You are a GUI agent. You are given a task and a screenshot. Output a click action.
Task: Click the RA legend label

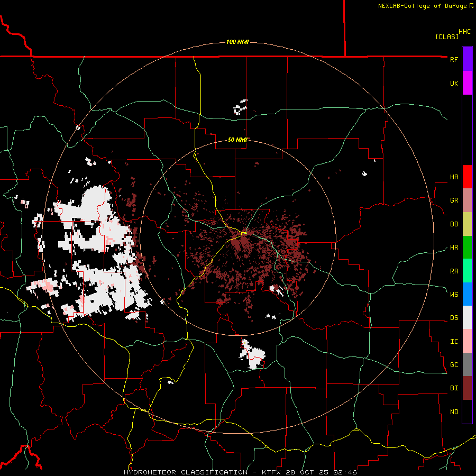pos(454,271)
